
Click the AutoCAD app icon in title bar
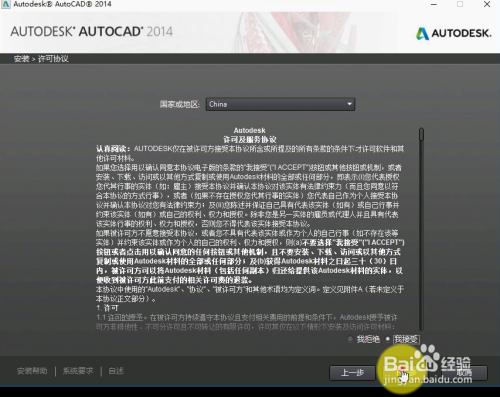6,4
